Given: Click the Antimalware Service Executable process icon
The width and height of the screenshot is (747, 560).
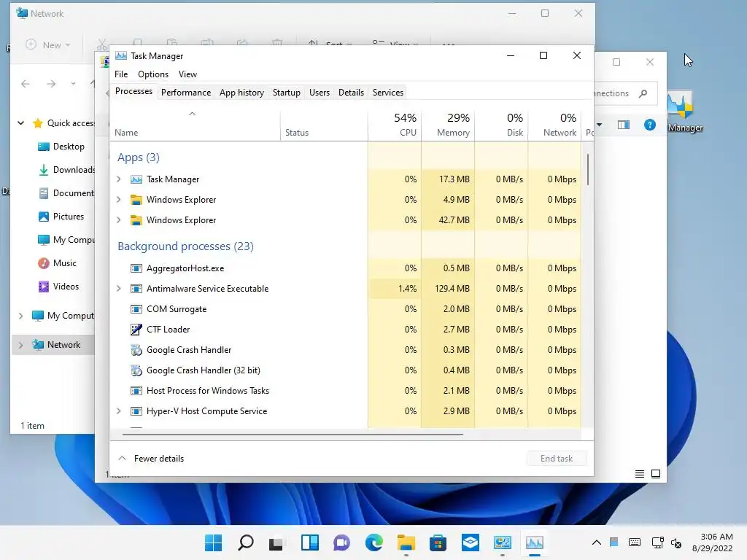Looking at the screenshot, I should (136, 289).
